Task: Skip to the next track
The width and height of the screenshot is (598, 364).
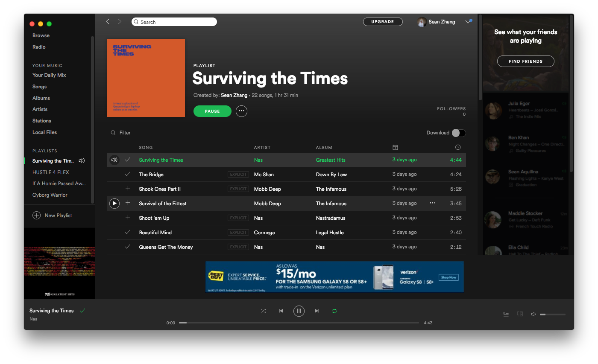Action: [317, 311]
